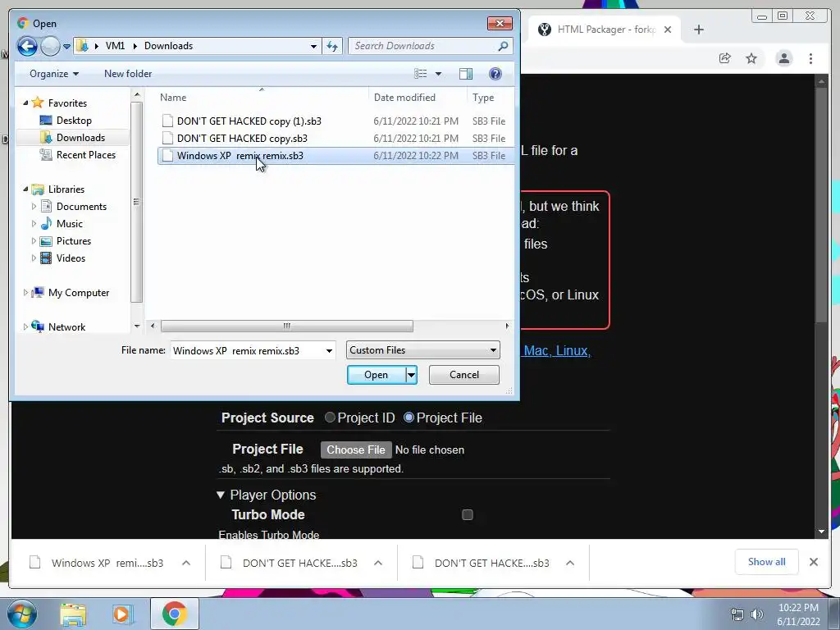Click New folder in the toolbar
The height and width of the screenshot is (630, 840).
pyautogui.click(x=128, y=74)
